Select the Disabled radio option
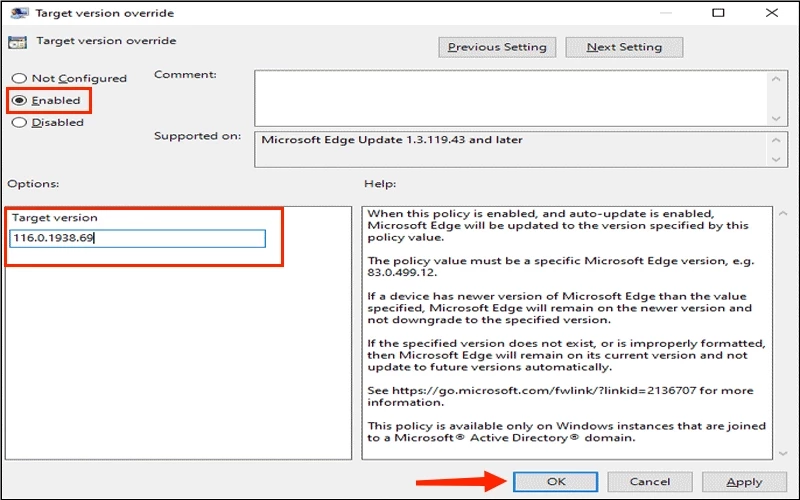Image resolution: width=800 pixels, height=500 pixels. [x=48, y=122]
